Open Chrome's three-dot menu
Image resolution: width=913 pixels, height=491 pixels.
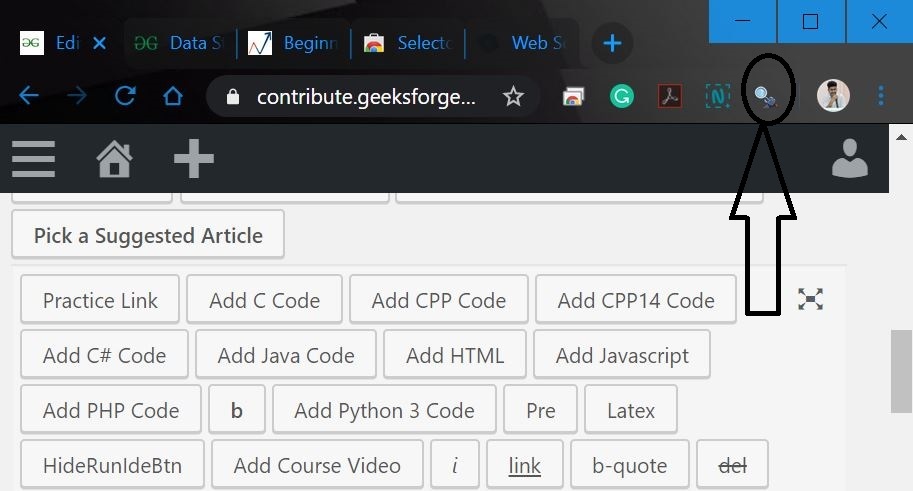881,97
